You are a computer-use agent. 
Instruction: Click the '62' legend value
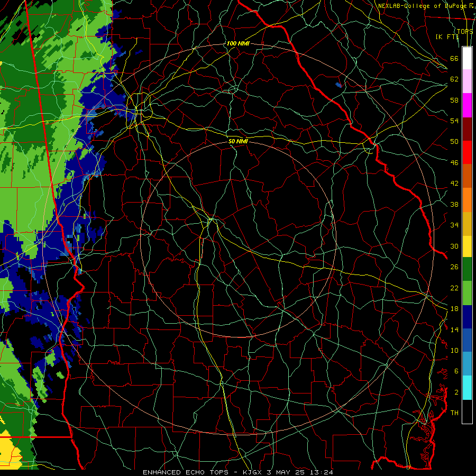point(454,79)
